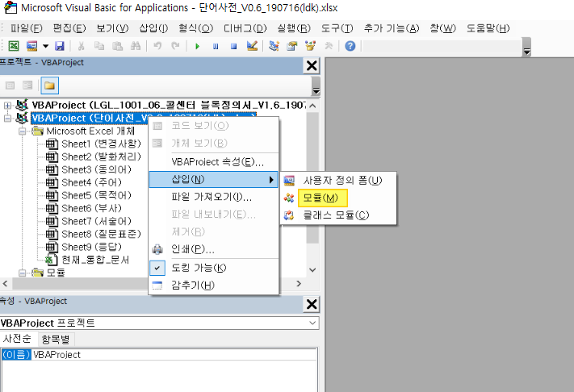Open the 파일(F) menu
Image resolution: width=574 pixels, height=392 pixels.
pyautogui.click(x=27, y=28)
